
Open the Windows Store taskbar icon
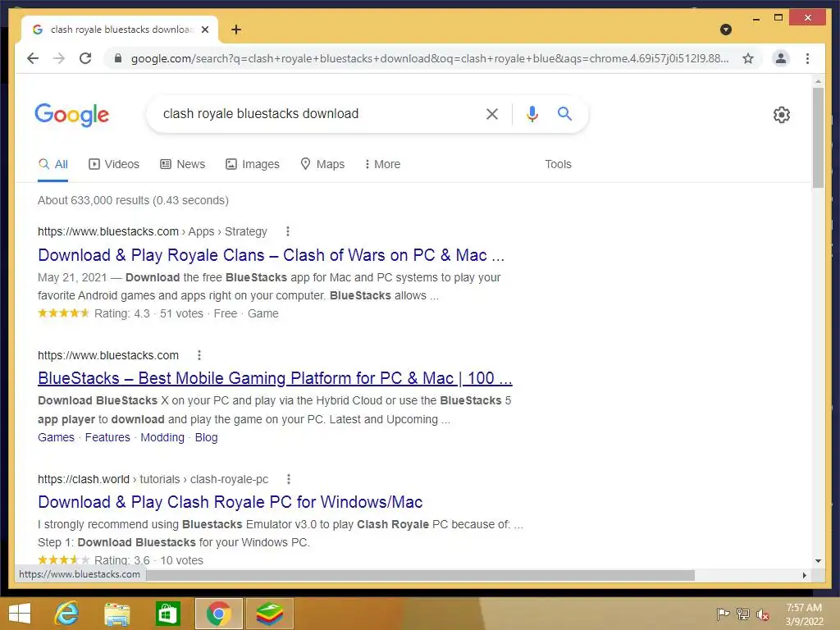click(167, 614)
